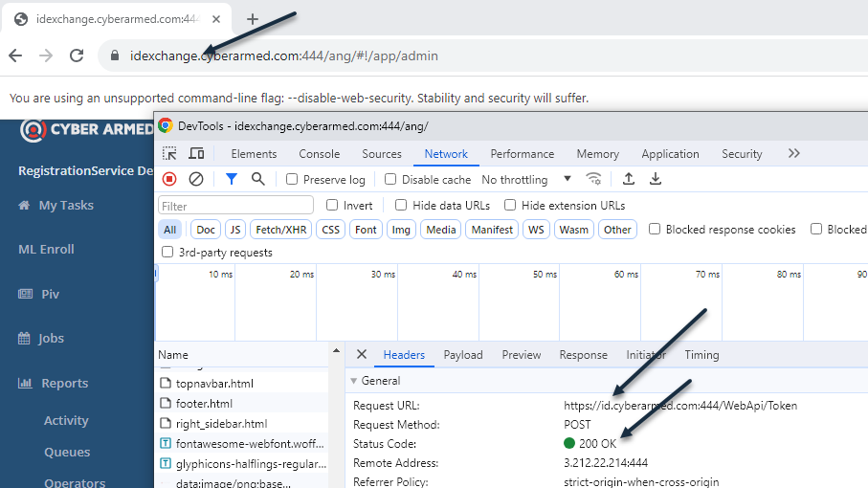Toggle the Invert checkbox
Screen dimensions: 868x488
pos(332,206)
